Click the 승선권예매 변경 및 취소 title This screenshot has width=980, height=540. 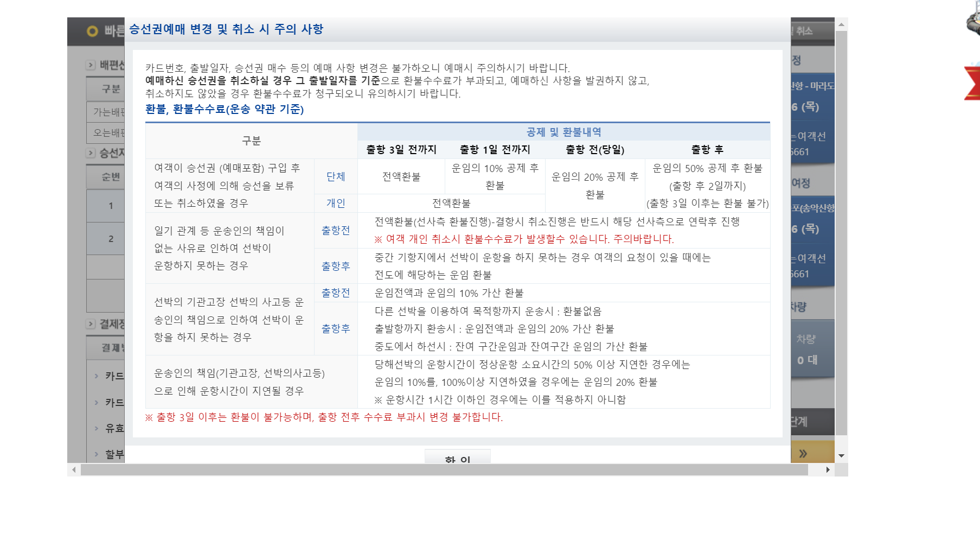click(226, 29)
